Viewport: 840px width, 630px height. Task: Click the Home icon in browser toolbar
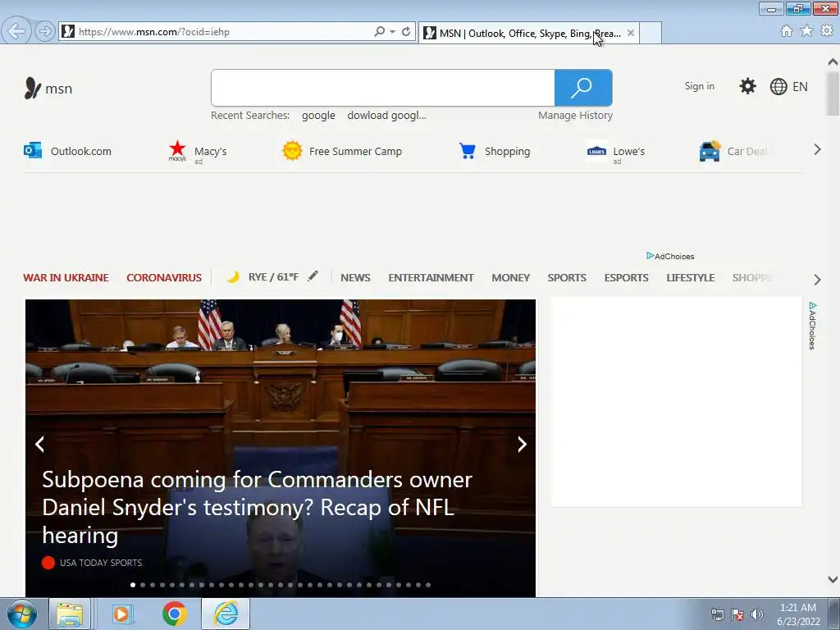click(x=787, y=31)
